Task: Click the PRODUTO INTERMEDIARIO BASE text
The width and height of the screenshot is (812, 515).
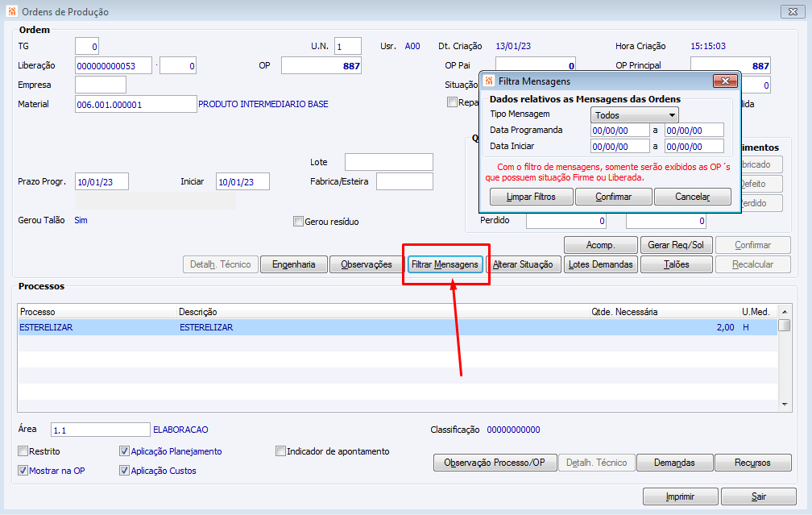Action: (x=263, y=104)
